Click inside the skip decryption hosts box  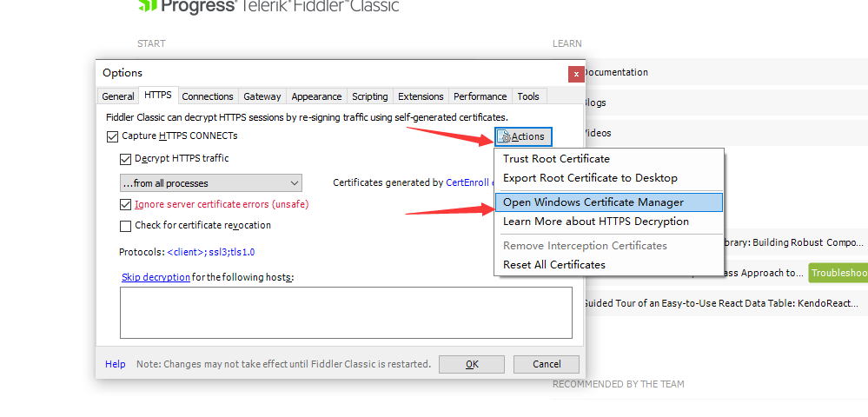[x=346, y=313]
